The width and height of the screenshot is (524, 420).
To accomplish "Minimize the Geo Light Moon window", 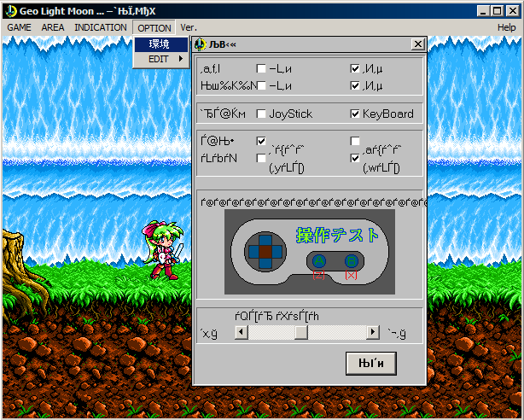I will [483, 11].
